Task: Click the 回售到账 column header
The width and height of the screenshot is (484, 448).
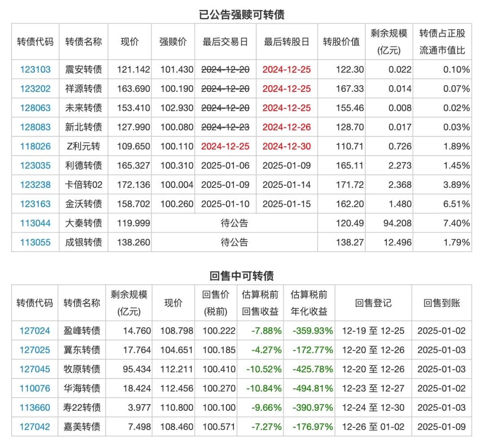Action: point(442,303)
